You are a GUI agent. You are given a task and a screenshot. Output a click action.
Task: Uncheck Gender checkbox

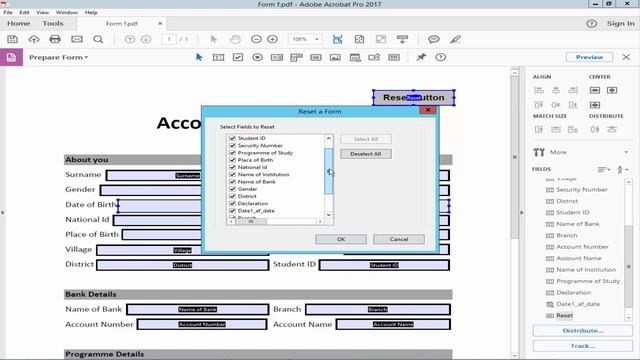click(x=232, y=189)
